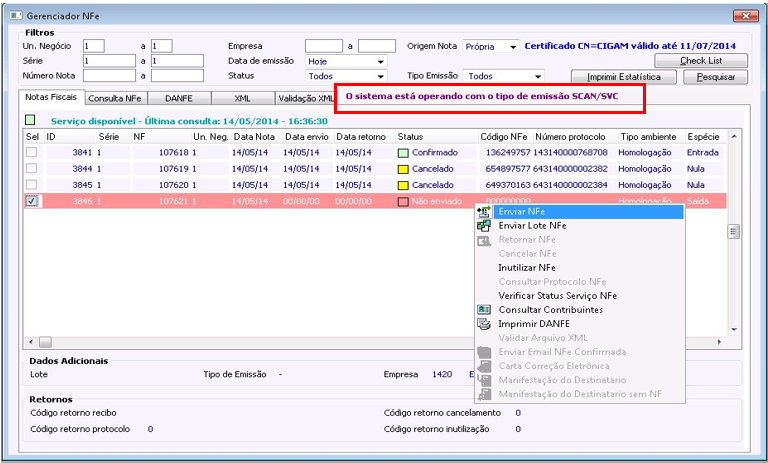This screenshot has width=768, height=463.
Task: Click the Retornar NFe icon
Action: click(x=483, y=240)
